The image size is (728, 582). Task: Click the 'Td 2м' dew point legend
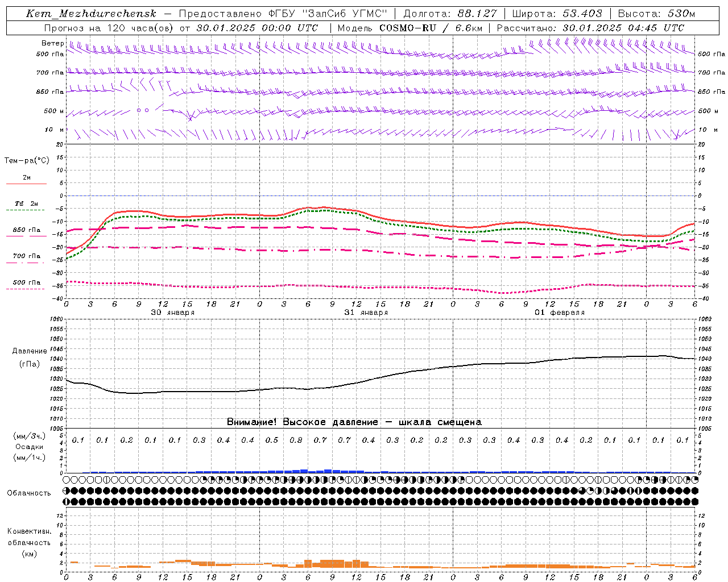point(26,203)
